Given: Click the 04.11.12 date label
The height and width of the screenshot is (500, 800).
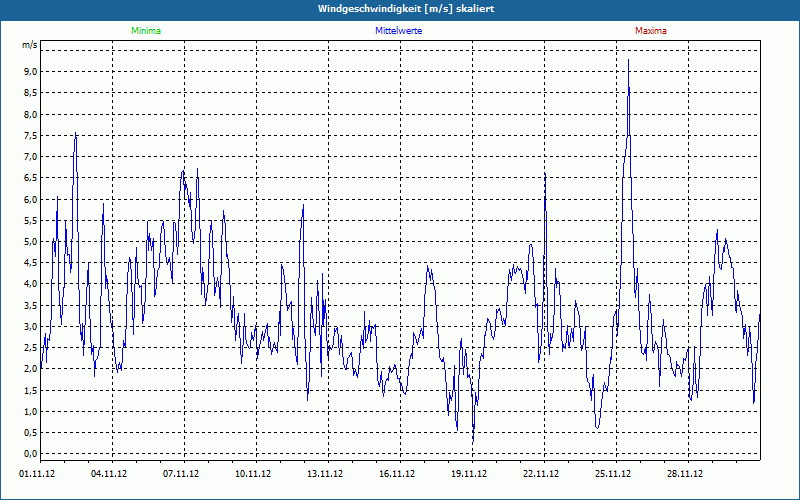Looking at the screenshot, I should (x=109, y=474).
